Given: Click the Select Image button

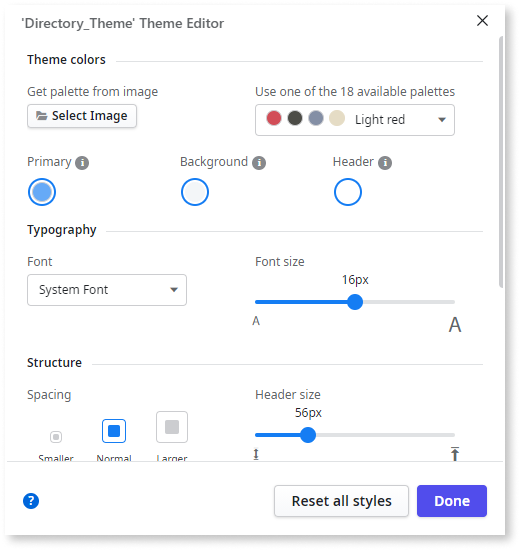Looking at the screenshot, I should click(x=82, y=116).
